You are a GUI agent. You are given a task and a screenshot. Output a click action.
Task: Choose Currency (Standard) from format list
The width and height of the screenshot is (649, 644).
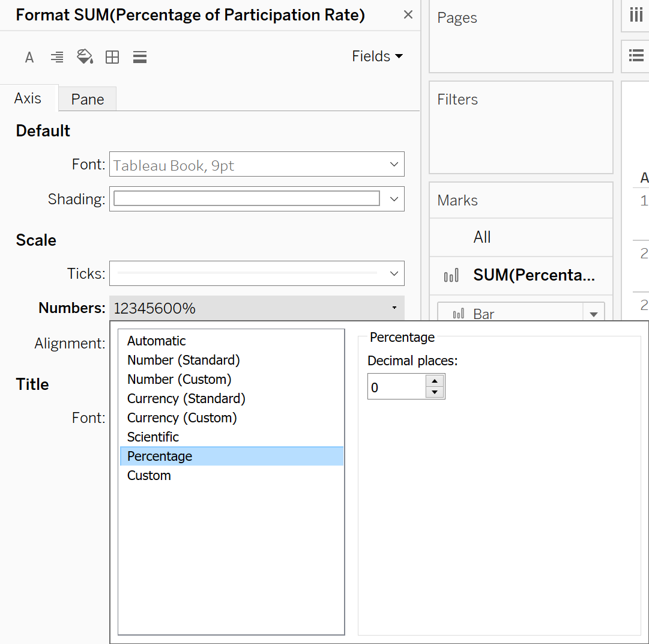coord(186,398)
